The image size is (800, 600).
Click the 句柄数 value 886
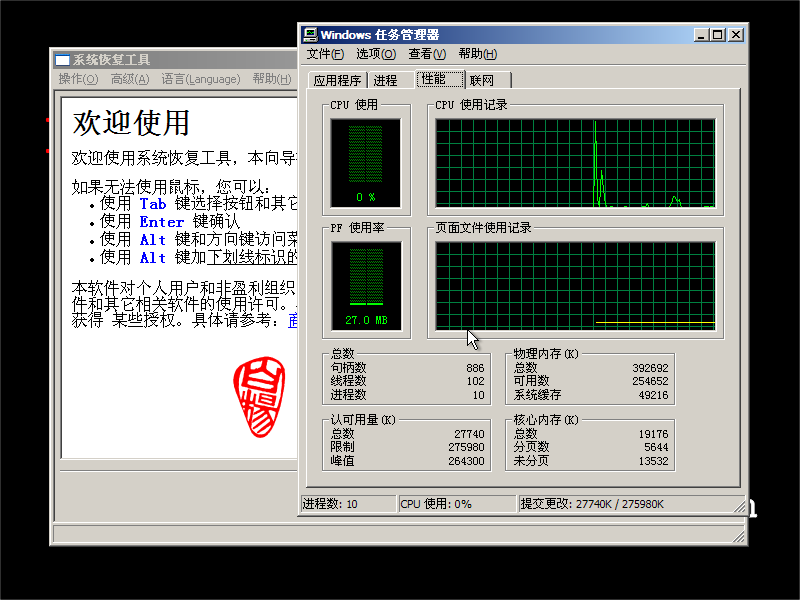coord(475,368)
